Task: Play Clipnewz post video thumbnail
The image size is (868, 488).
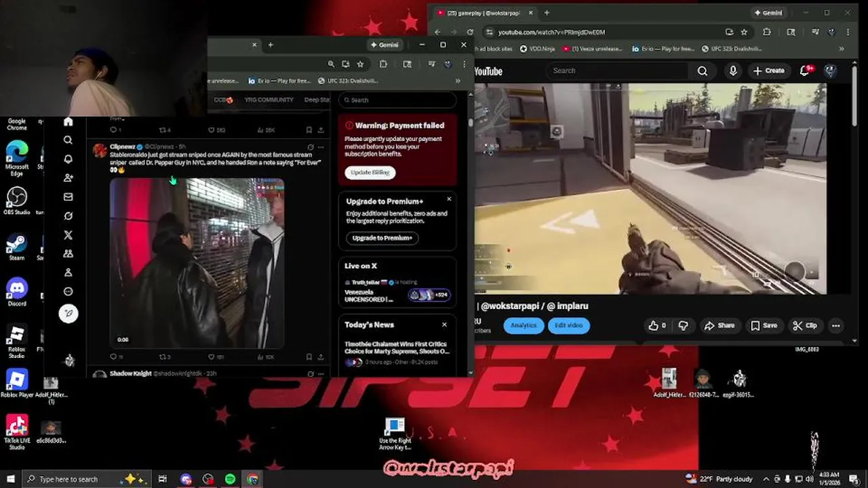Action: click(x=197, y=263)
